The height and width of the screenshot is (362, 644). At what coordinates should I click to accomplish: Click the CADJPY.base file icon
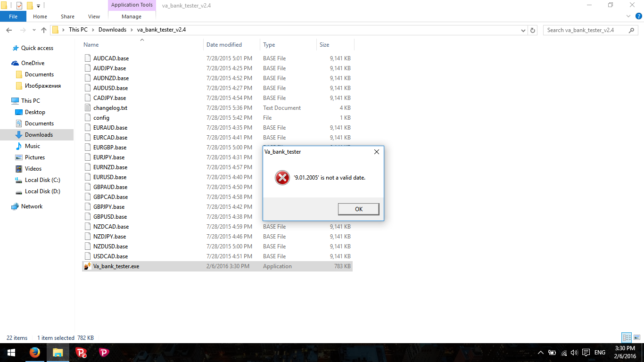pos(87,98)
